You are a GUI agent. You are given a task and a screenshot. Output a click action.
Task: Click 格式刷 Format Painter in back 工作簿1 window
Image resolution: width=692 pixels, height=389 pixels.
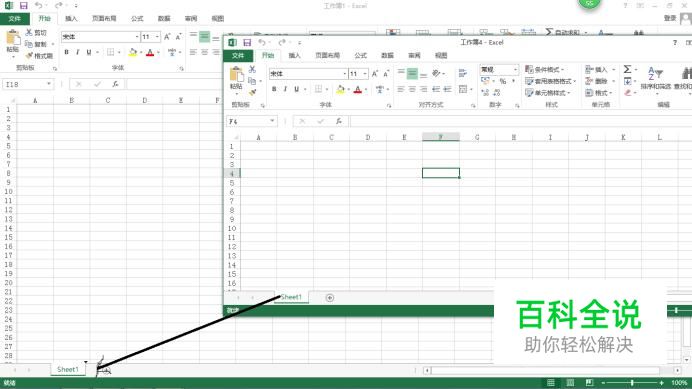pos(39,56)
